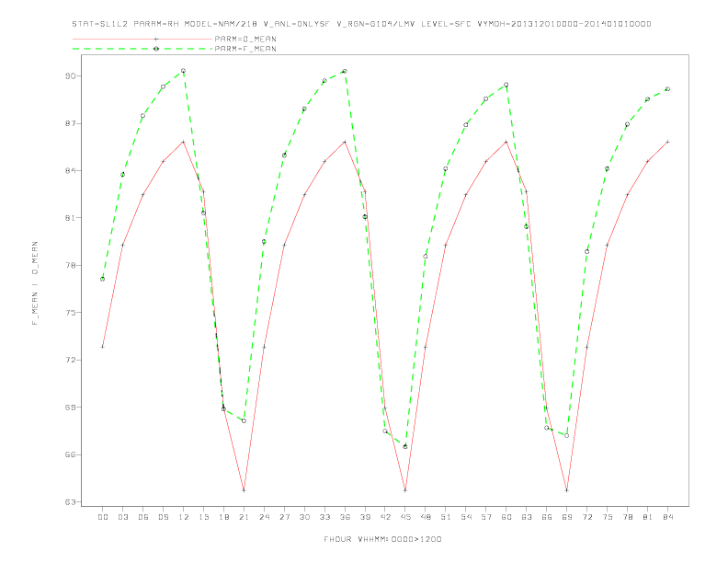Click the FHOUR VHHMM=0000>1200 axis caption
The image size is (728, 563).
point(382,539)
